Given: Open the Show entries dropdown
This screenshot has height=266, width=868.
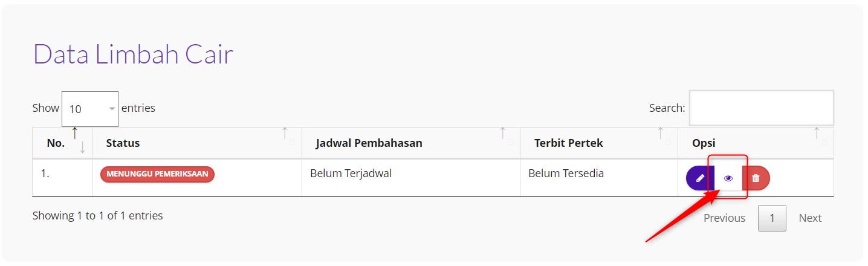Looking at the screenshot, I should pos(90,109).
